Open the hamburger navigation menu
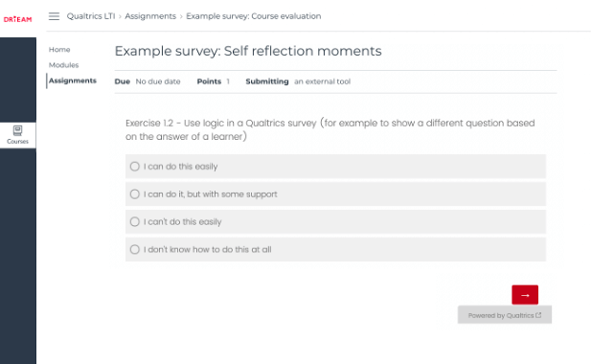Viewport: 592px width, 364px height. click(54, 16)
